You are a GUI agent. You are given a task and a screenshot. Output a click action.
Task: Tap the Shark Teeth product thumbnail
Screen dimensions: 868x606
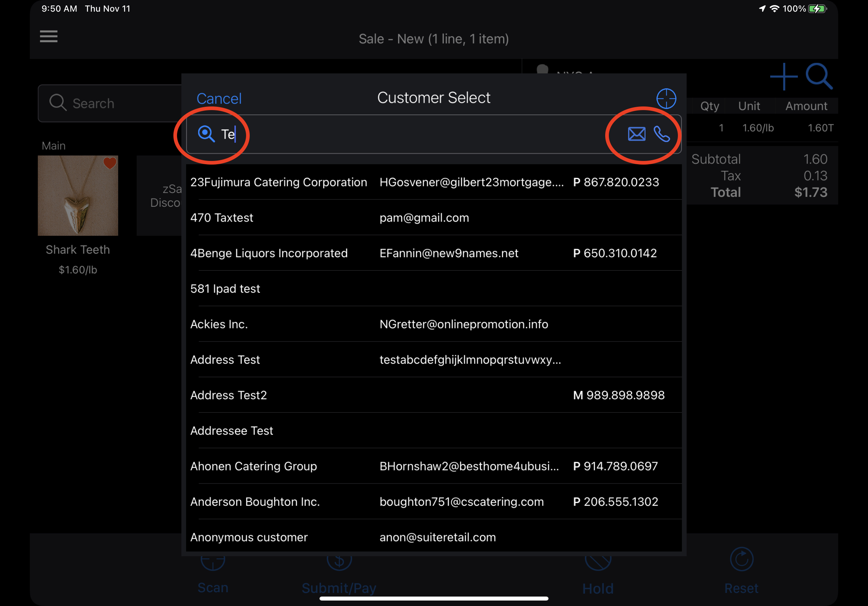point(77,200)
